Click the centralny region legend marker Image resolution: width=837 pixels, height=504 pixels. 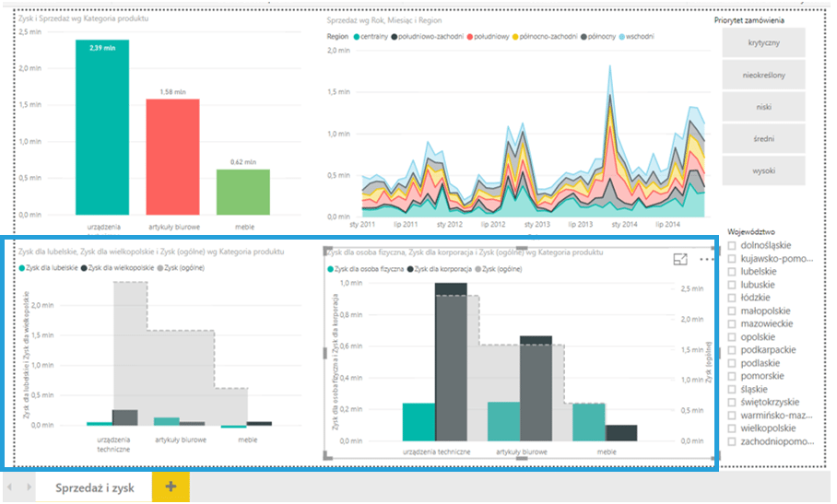point(356,37)
